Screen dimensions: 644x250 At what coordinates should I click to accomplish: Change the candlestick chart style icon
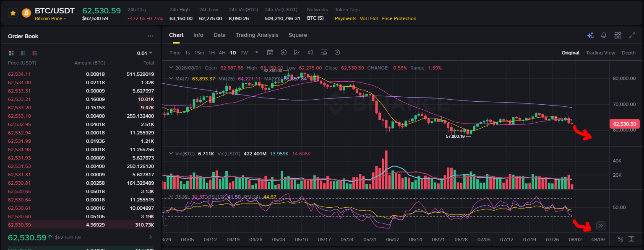coord(310,53)
